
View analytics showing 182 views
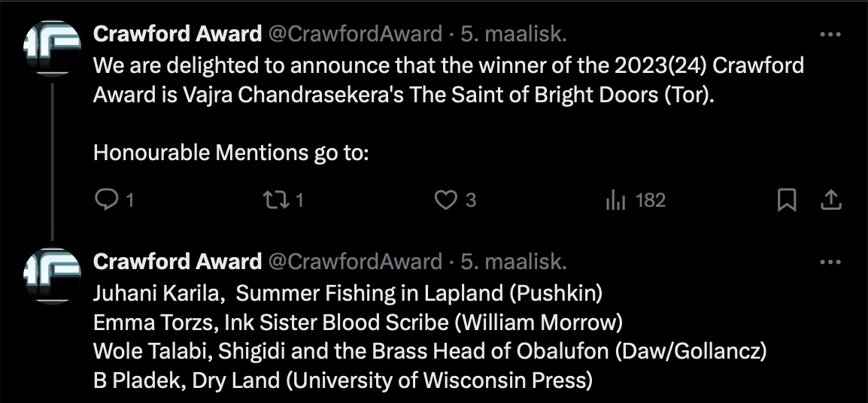(x=636, y=200)
